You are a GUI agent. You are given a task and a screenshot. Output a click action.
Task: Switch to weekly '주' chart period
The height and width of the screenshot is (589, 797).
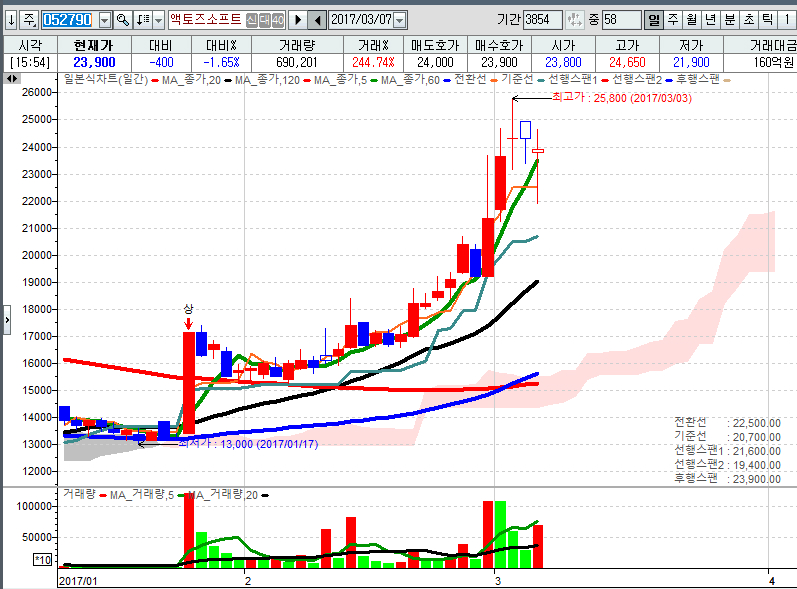(672, 19)
